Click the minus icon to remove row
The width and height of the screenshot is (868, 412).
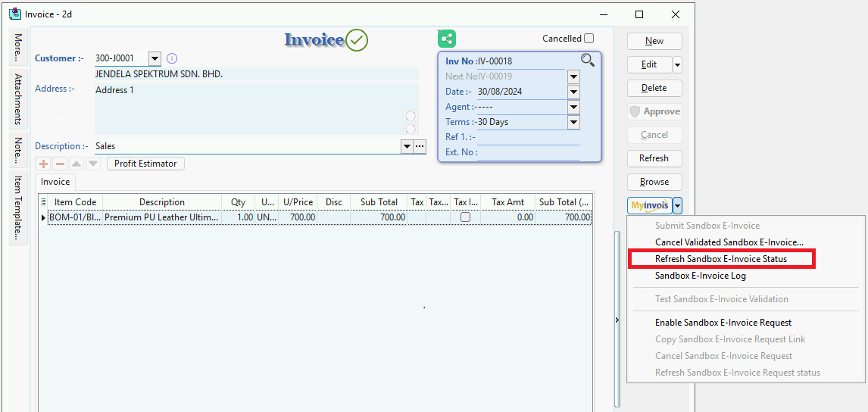(x=60, y=164)
